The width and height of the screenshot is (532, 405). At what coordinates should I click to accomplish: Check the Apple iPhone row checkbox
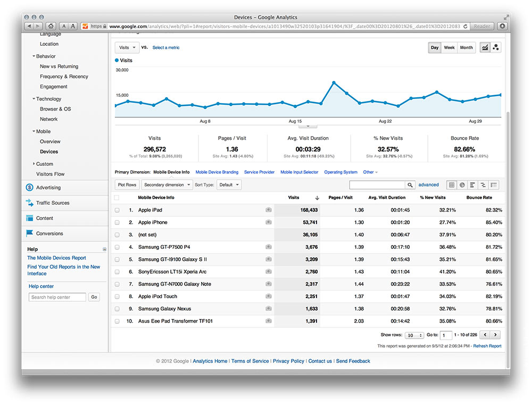pos(117,222)
